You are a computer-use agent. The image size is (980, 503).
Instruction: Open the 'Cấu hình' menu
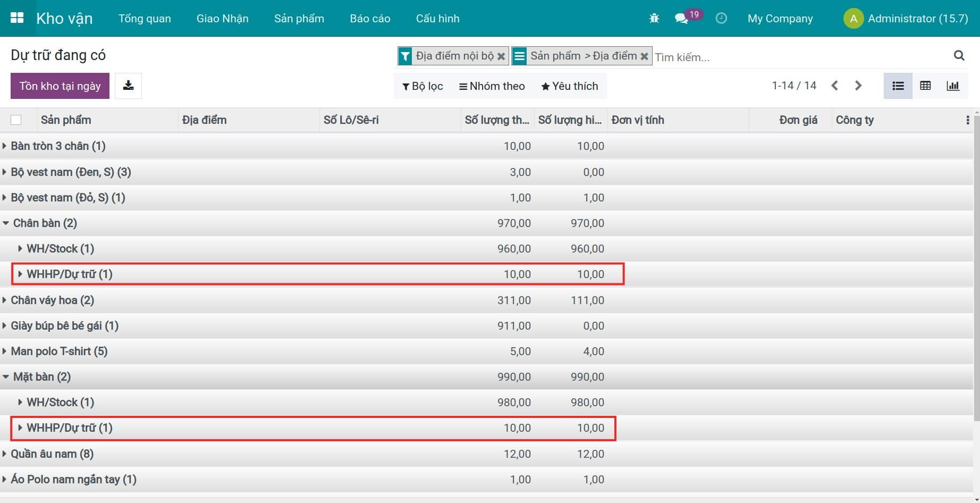437,19
